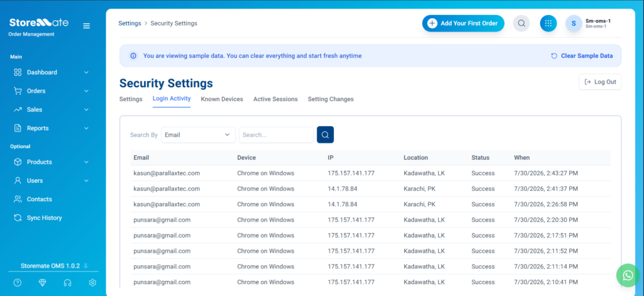The height and width of the screenshot is (296, 644).
Task: Open the Search By Email dropdown
Action: [198, 134]
